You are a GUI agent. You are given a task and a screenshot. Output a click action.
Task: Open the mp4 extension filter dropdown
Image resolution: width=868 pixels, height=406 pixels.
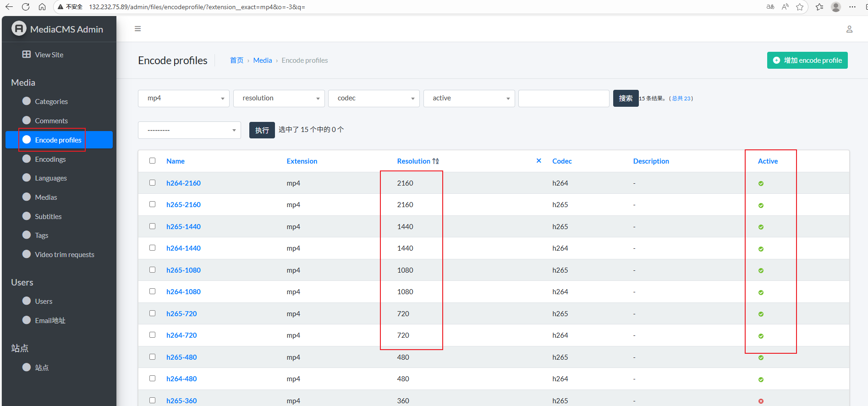(x=184, y=98)
